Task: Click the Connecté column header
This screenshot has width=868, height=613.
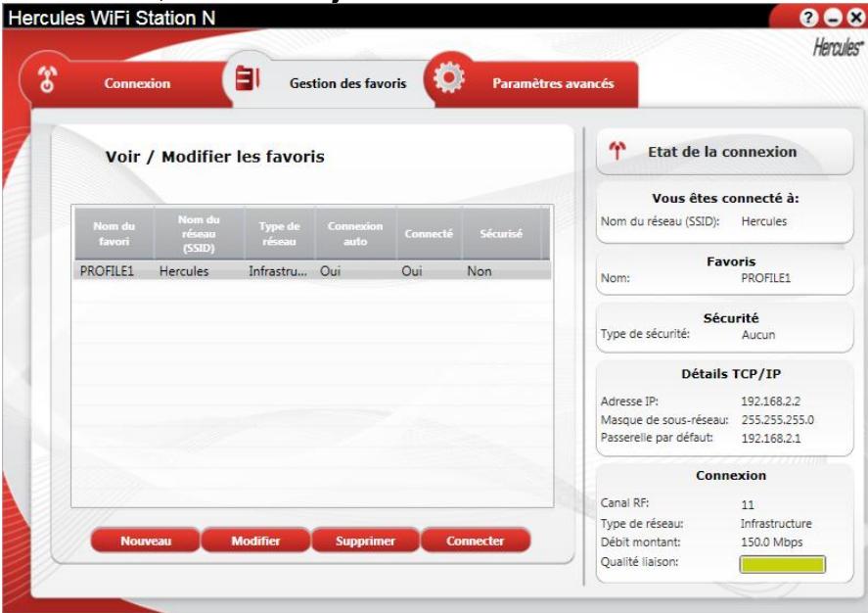Action: [429, 234]
